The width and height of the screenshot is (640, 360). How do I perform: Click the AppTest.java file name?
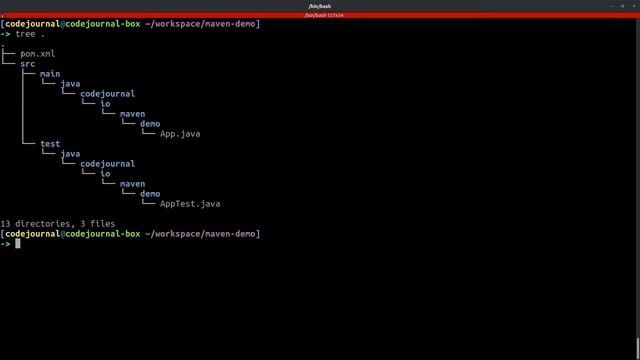tap(190, 204)
